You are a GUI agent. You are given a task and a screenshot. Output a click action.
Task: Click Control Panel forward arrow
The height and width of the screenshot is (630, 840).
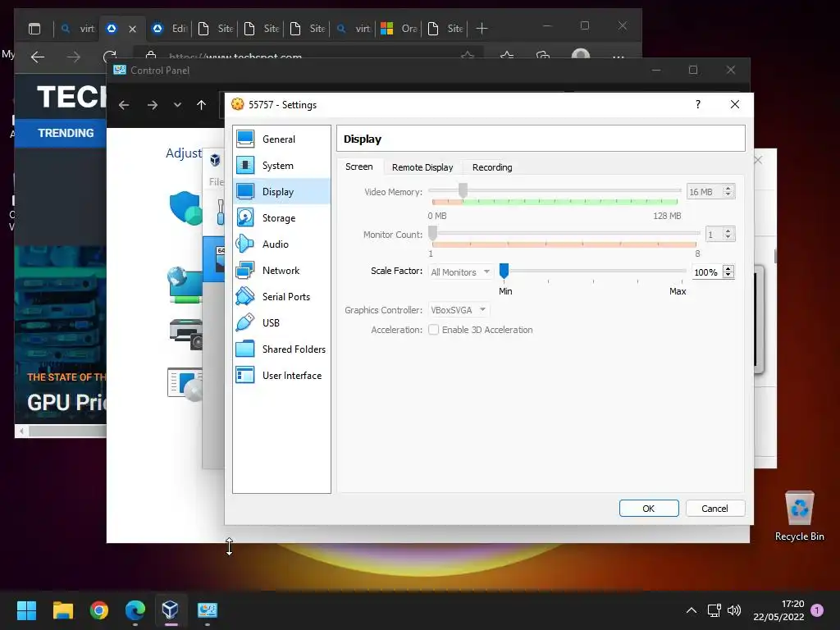coord(152,105)
